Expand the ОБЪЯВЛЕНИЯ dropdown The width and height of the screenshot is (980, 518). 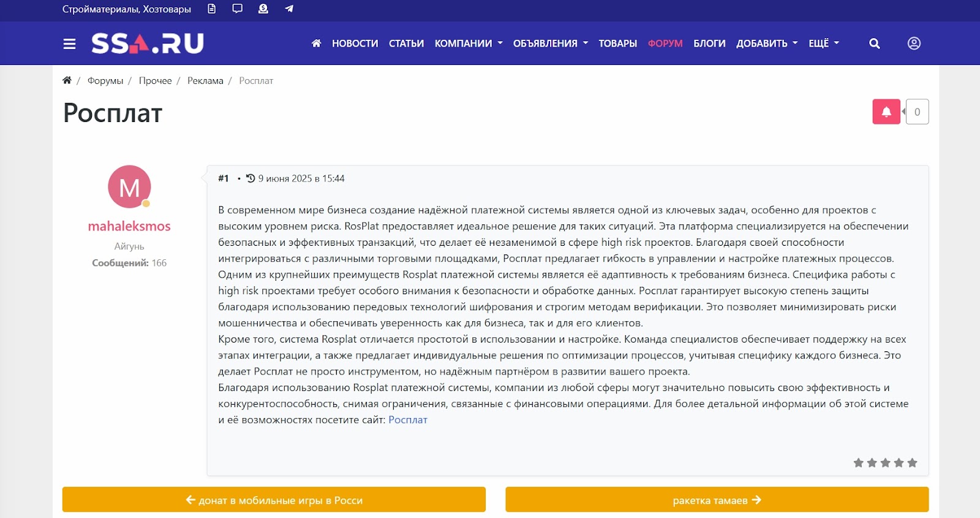(551, 44)
